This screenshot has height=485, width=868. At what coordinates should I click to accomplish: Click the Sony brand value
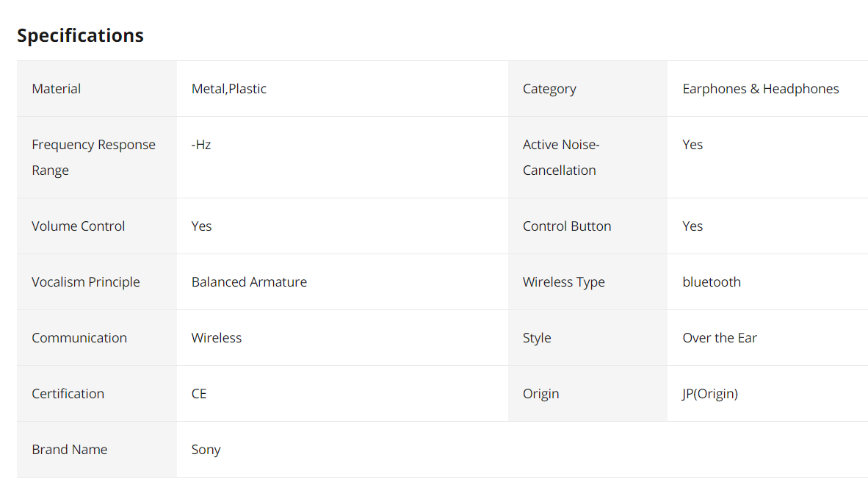click(206, 450)
